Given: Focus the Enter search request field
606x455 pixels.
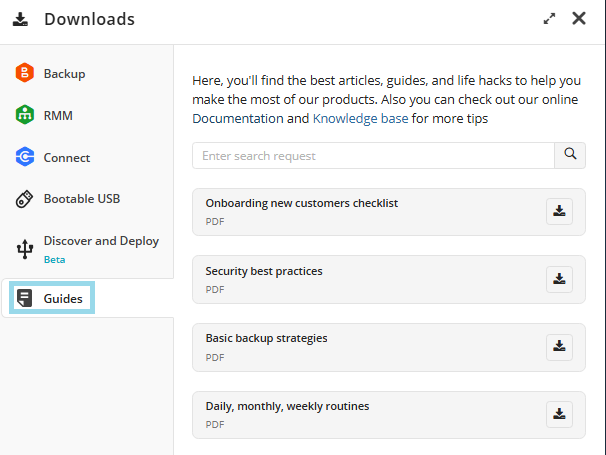Looking at the screenshot, I should click(x=373, y=156).
